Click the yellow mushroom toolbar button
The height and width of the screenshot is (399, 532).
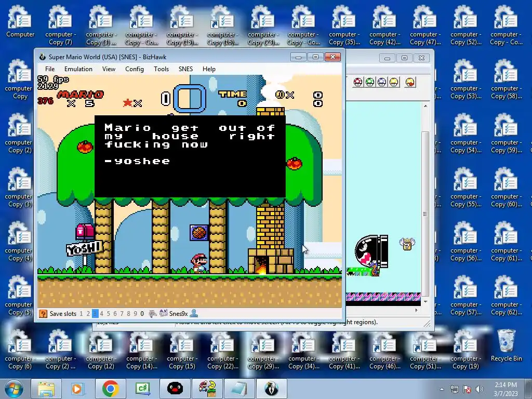(394, 82)
